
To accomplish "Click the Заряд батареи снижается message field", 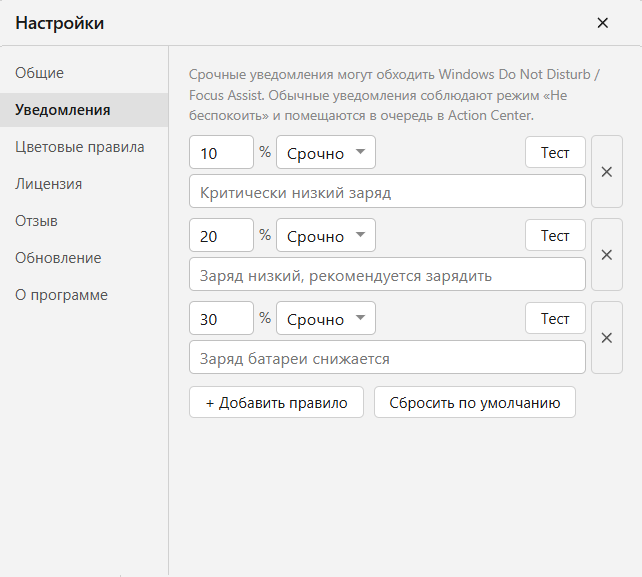I will pyautogui.click(x=387, y=358).
